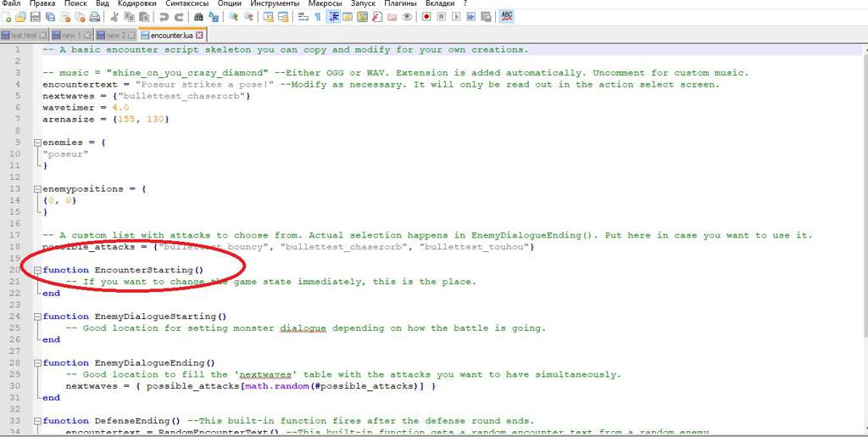Open the Опции menu
This screenshot has width=868, height=437.
point(229,3)
